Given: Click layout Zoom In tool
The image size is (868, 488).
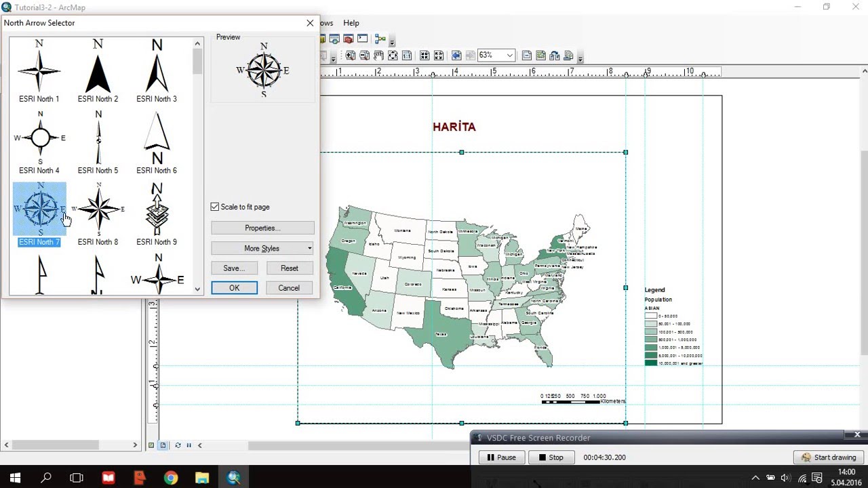Looking at the screenshot, I should coord(350,56).
